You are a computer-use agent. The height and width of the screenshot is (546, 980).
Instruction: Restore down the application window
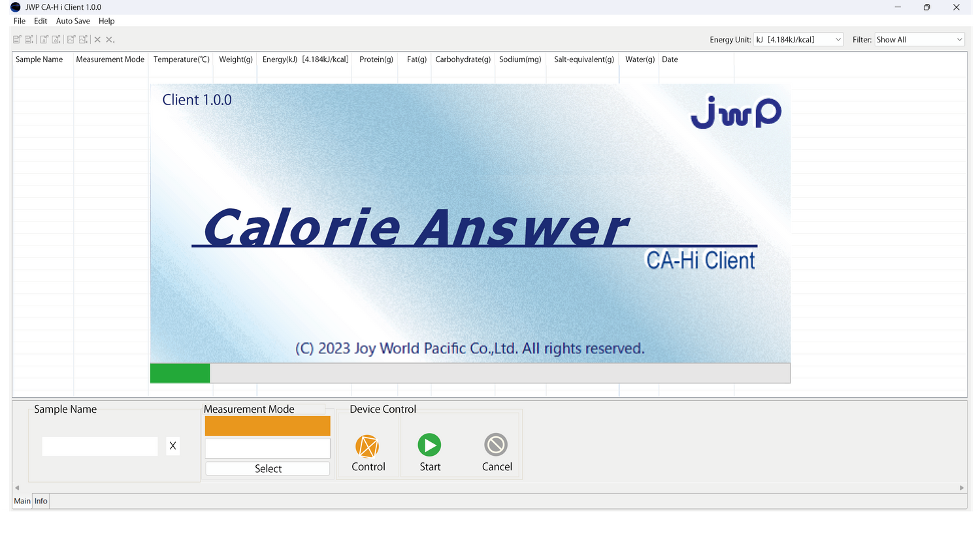tap(926, 7)
